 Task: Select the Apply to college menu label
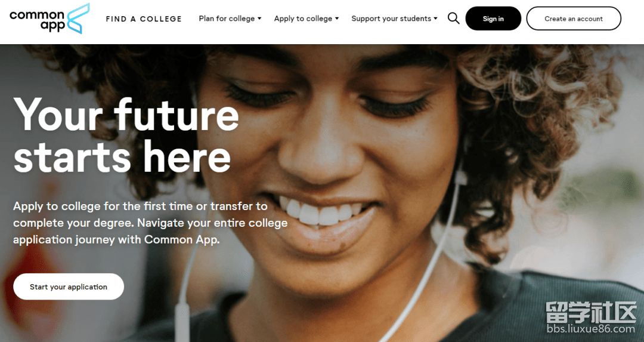[x=303, y=19]
